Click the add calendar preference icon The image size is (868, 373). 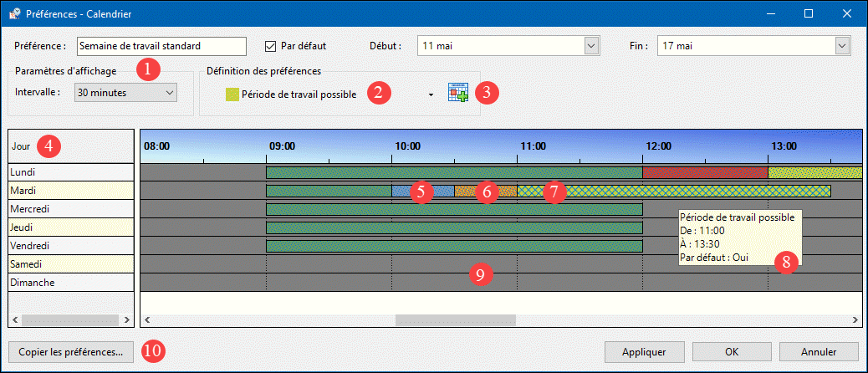coord(457,93)
